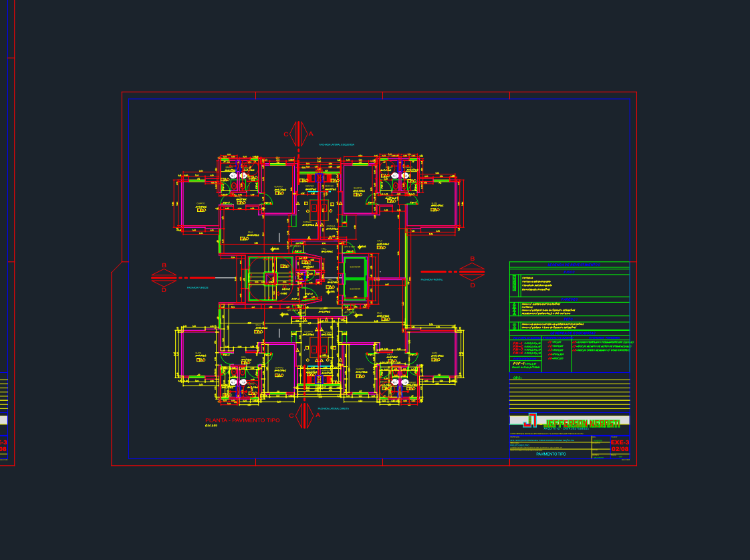The height and width of the screenshot is (560, 750).
Task: Click the LEGENDA DE REVESTIMENTOS header
Action: coord(570,265)
